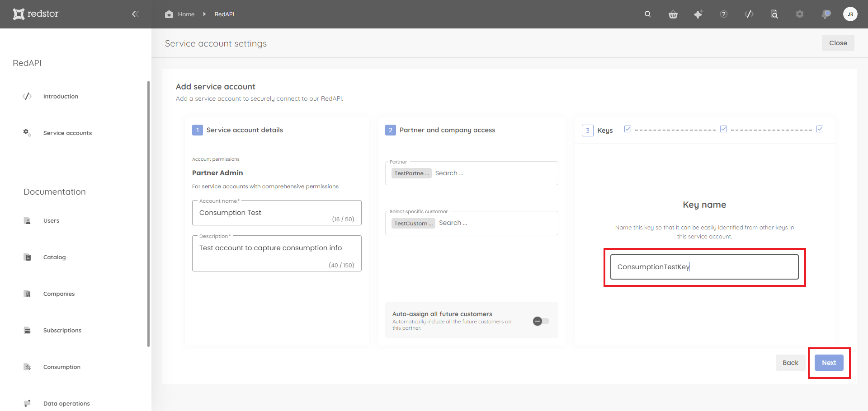Go Back to the previous step
Screen dimensions: 868x411
click(790, 363)
